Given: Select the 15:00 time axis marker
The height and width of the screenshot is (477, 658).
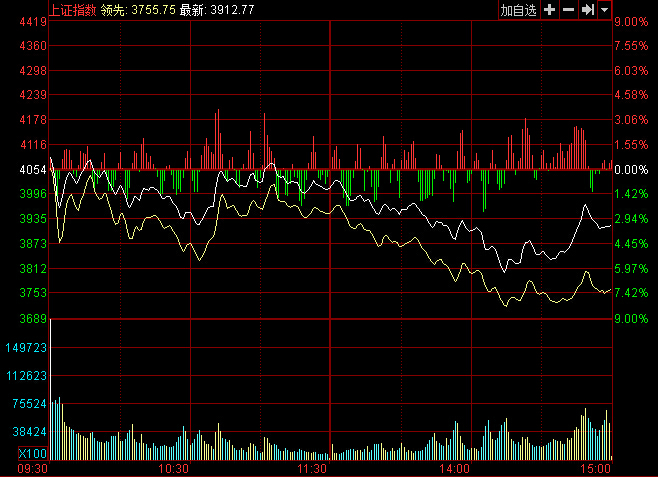Looking at the screenshot, I should coord(596,468).
